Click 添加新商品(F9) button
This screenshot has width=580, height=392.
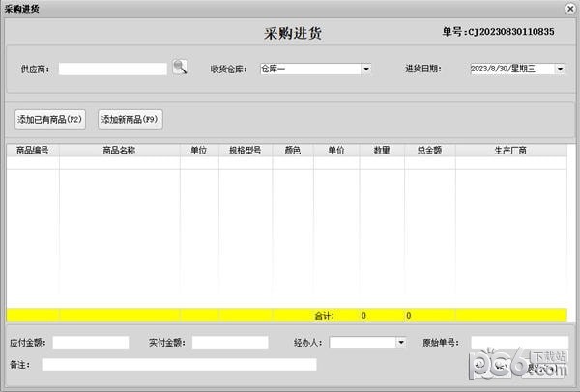(130, 120)
